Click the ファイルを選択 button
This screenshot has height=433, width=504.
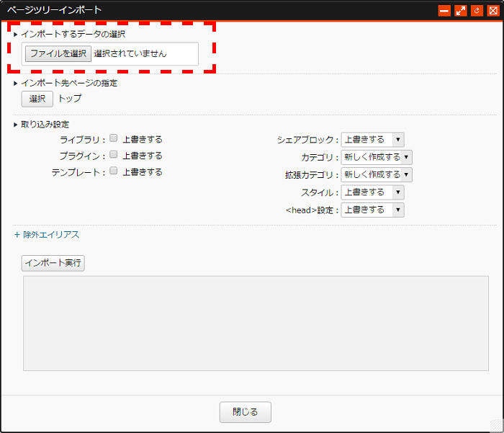pos(58,53)
